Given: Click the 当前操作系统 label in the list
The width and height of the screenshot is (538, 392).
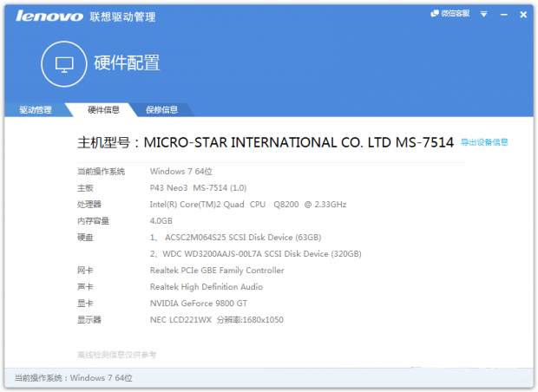Looking at the screenshot, I should click(101, 172).
